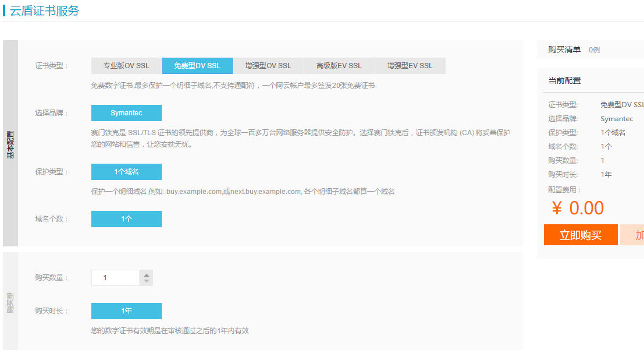
Task: Select the 免费型DV SSL certificate type
Action: 197,66
